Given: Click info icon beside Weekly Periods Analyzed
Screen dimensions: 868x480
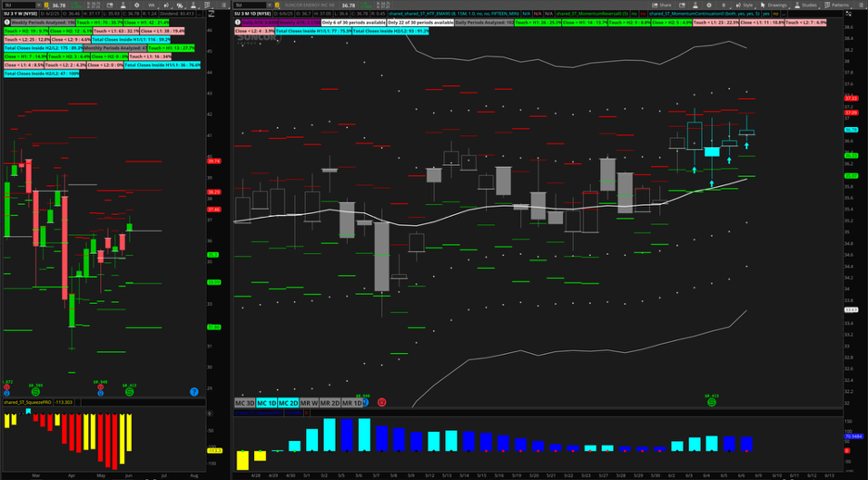Looking at the screenshot, I should [6, 20].
